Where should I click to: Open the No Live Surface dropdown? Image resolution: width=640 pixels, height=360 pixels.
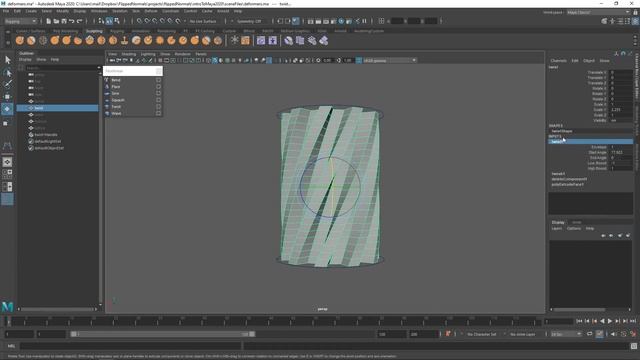[203, 21]
